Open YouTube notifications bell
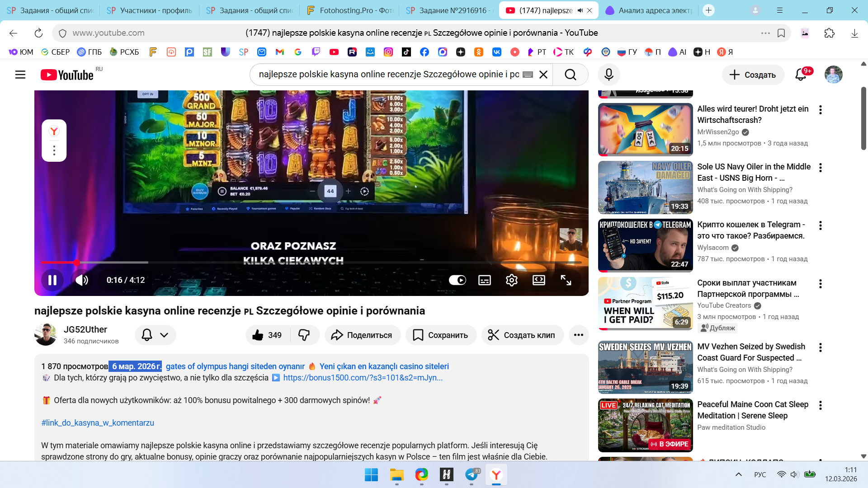 click(801, 75)
